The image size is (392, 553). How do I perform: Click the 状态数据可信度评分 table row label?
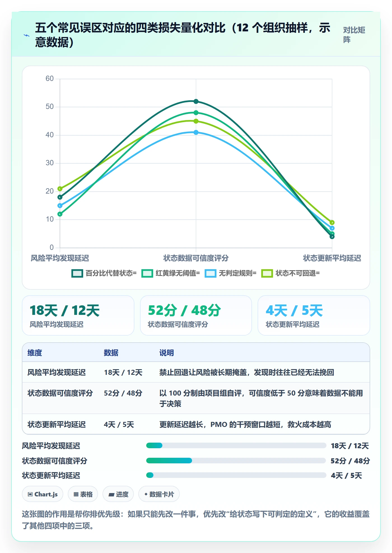[x=60, y=393]
